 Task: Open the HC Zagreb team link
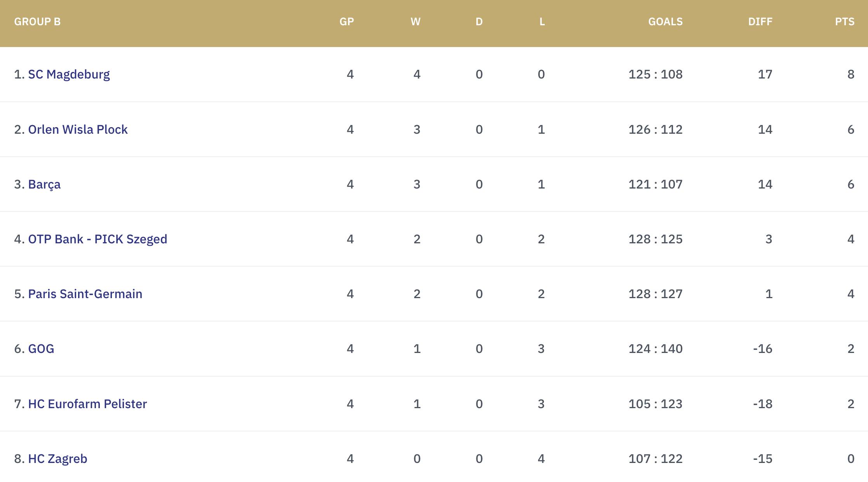(58, 459)
